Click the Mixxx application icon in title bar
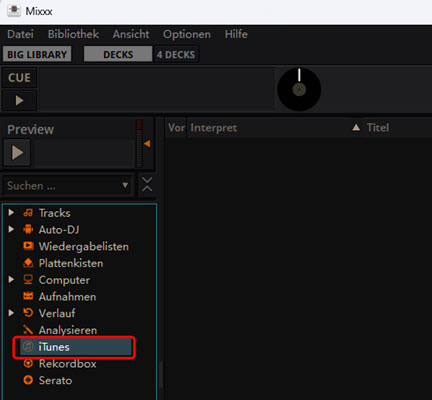Screen dimensions: 432x400 pos(14,11)
